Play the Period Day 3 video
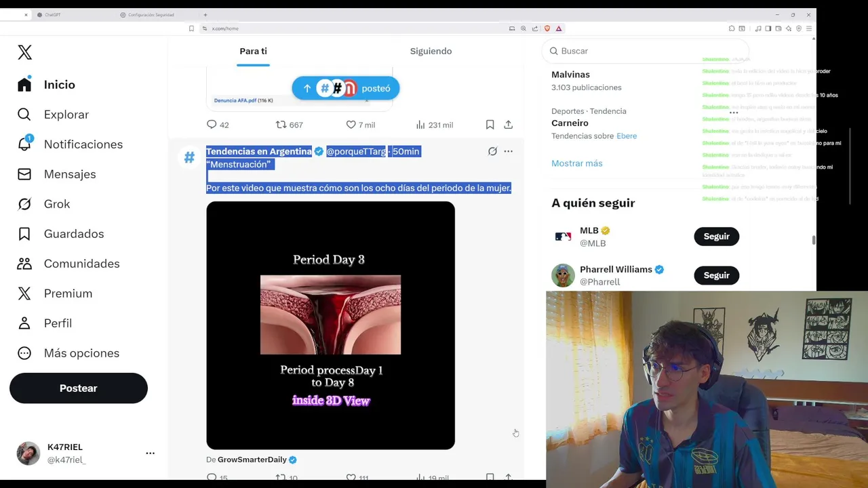Viewport: 868px width, 488px height. (330, 325)
